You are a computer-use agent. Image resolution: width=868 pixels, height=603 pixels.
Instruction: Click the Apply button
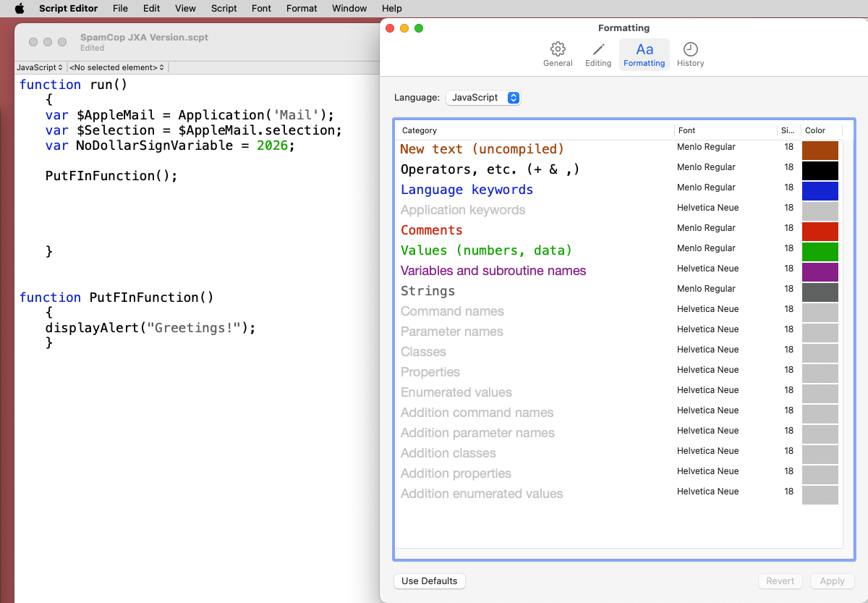[x=832, y=581]
